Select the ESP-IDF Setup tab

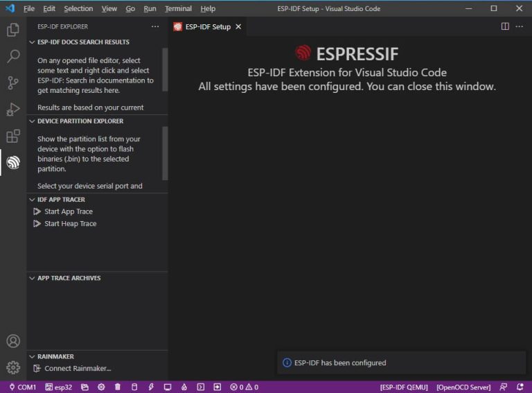pyautogui.click(x=207, y=27)
